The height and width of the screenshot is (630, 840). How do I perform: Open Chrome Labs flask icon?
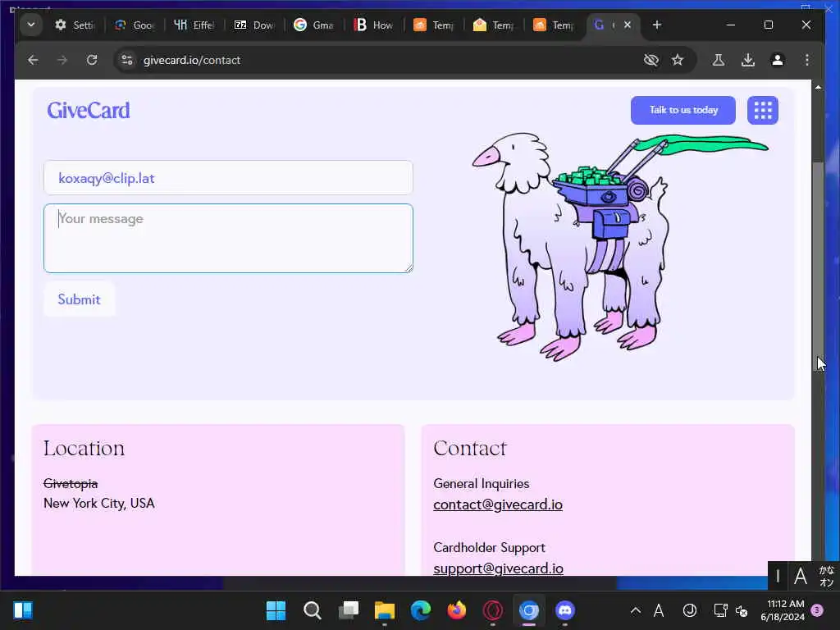pos(719,60)
